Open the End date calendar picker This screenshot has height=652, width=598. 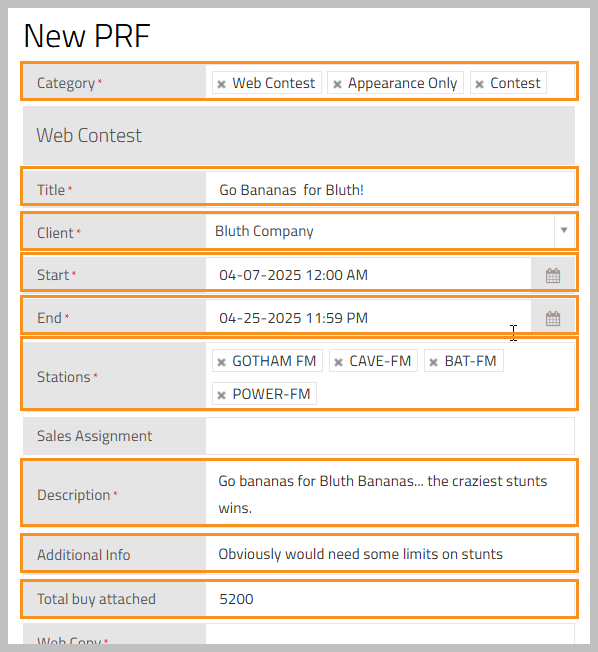[x=553, y=319]
